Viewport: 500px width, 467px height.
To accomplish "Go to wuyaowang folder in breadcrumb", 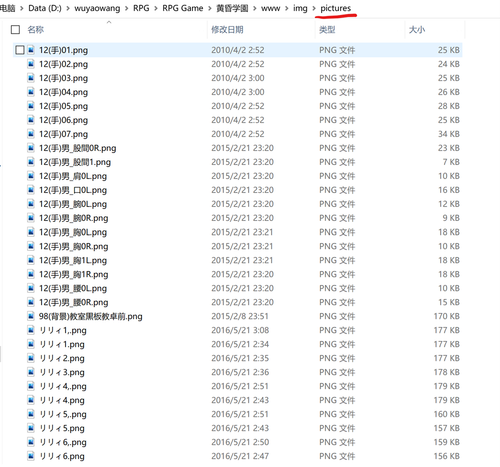I will tap(97, 8).
